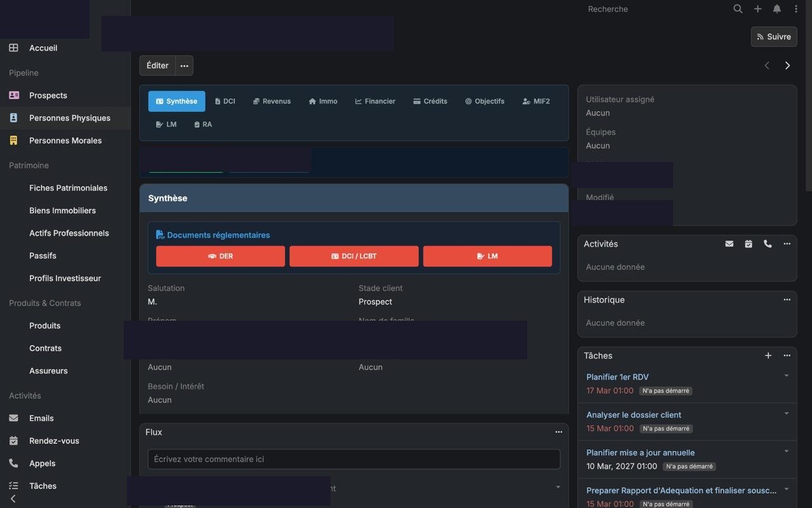Click the Éditer button

[157, 65]
